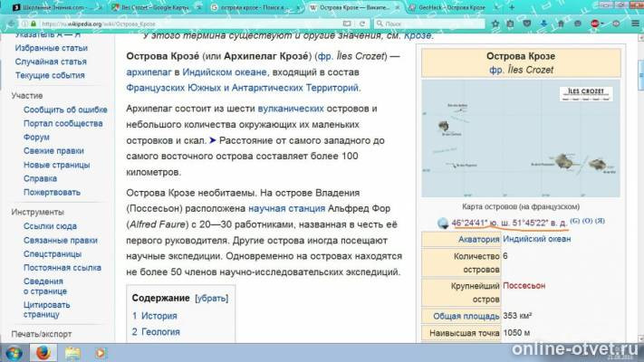Click Постоянная ссылка link
Screen dimensions: 644x362
(x=62, y=268)
